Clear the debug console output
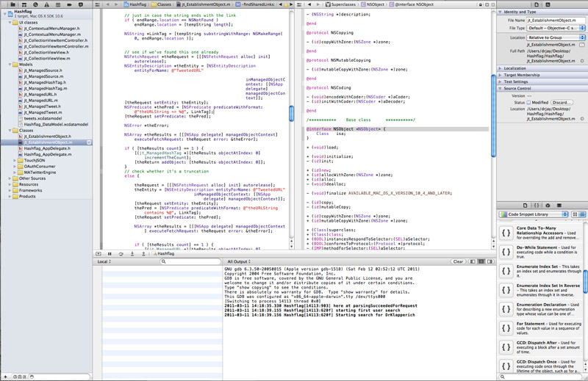The height and width of the screenshot is (381, 588). (x=457, y=261)
